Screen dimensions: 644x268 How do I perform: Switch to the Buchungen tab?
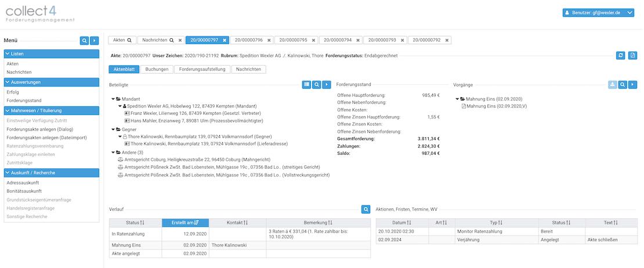[x=157, y=69]
